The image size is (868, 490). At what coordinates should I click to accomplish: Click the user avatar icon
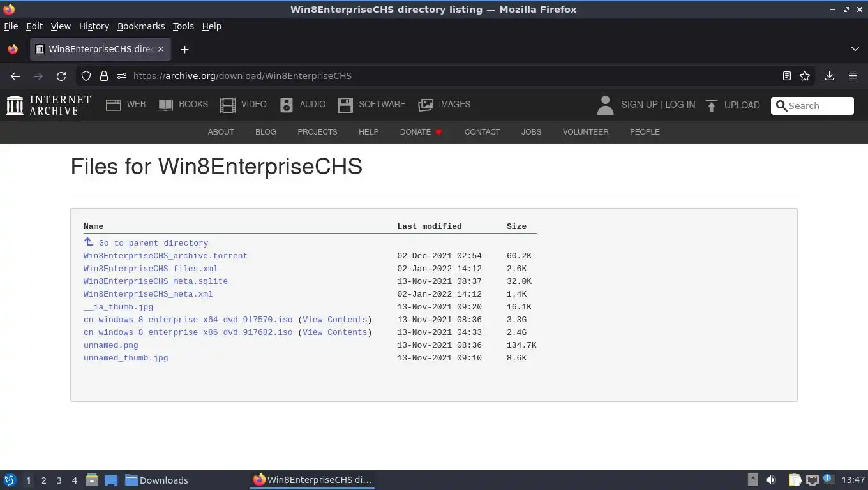coord(605,105)
